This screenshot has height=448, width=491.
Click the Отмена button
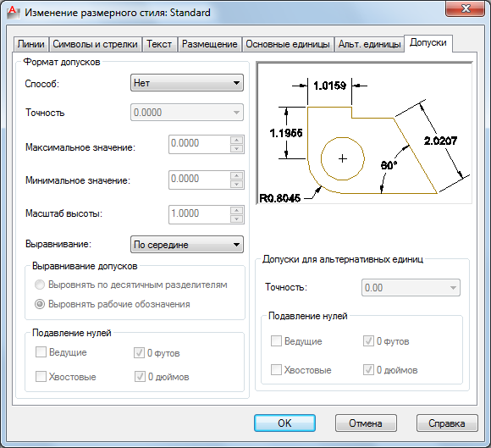366,423
